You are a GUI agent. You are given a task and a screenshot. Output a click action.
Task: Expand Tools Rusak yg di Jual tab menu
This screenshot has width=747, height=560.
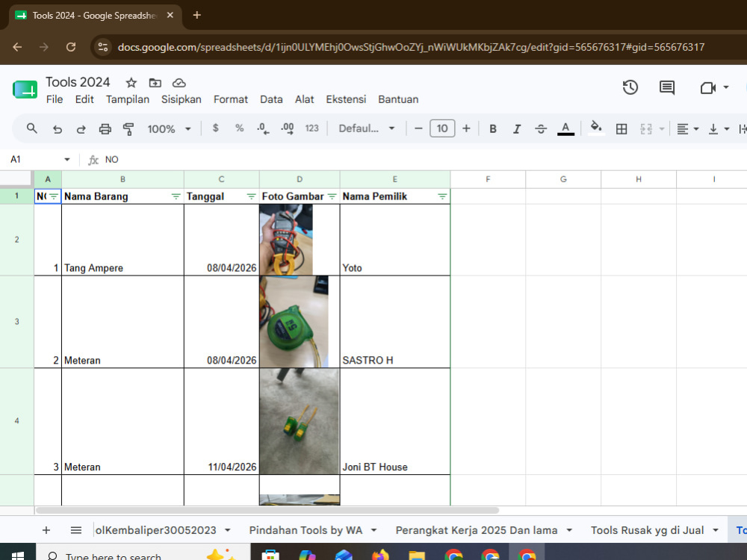(x=716, y=530)
